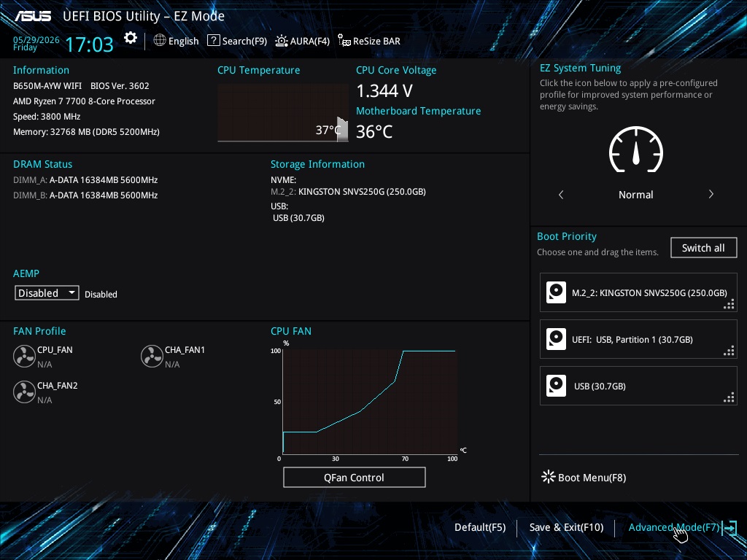Click Save & Exit(F10)

click(566, 527)
